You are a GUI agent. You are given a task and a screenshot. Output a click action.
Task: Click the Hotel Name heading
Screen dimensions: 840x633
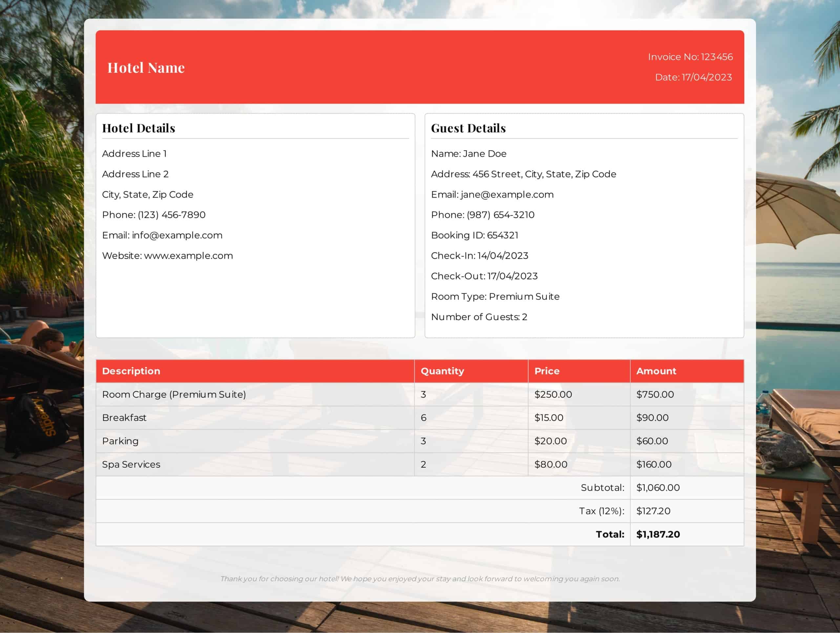coord(146,68)
